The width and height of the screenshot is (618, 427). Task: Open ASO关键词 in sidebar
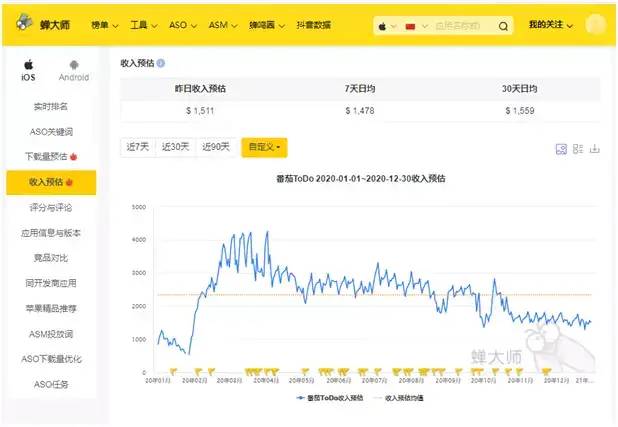(x=51, y=132)
